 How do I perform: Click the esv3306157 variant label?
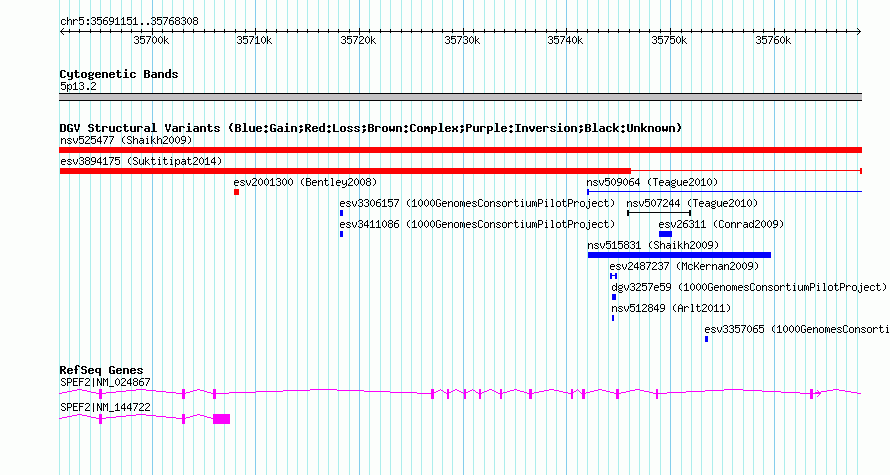(477, 203)
